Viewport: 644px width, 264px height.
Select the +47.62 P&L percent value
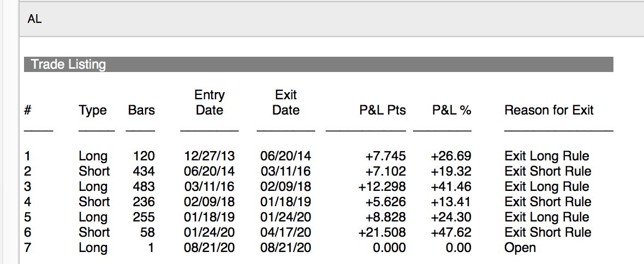click(x=451, y=232)
